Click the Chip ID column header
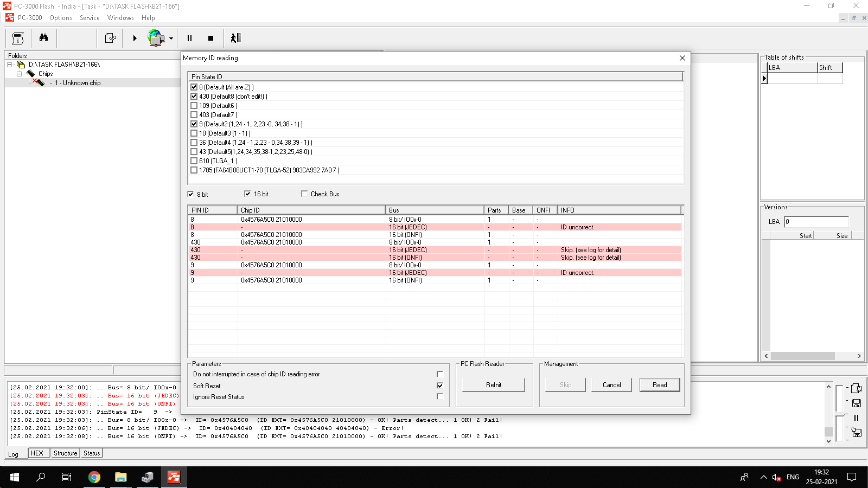868x488 pixels. tap(311, 210)
